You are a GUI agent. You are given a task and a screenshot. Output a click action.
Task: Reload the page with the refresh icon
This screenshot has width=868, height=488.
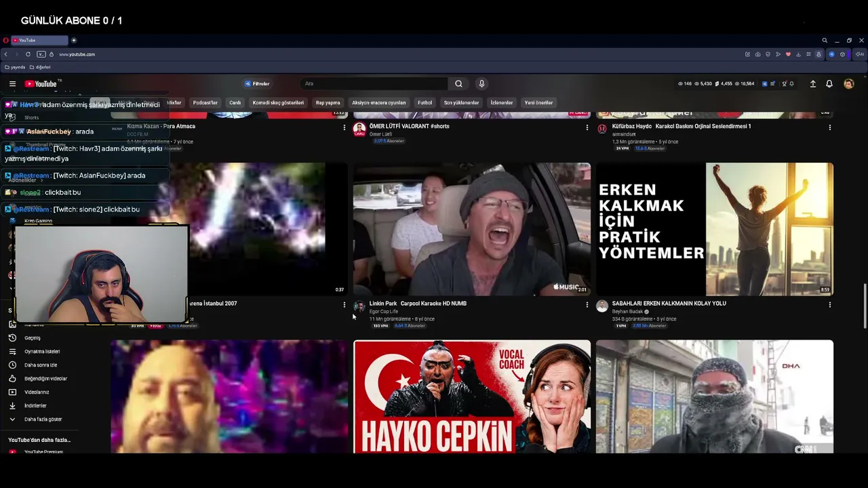(28, 54)
